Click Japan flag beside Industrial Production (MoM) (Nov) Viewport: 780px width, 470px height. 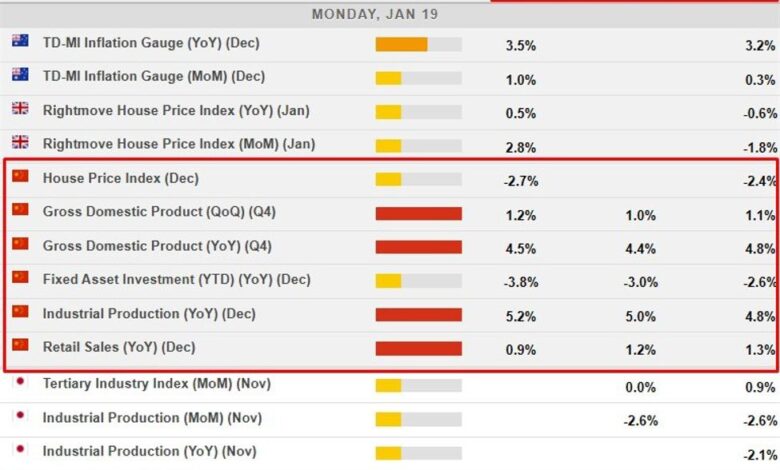point(20,416)
